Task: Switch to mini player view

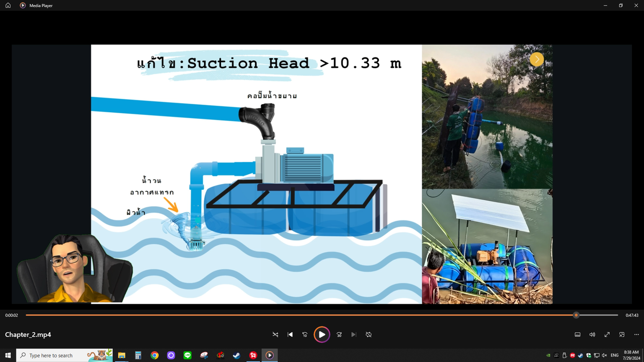Action: click(622, 335)
